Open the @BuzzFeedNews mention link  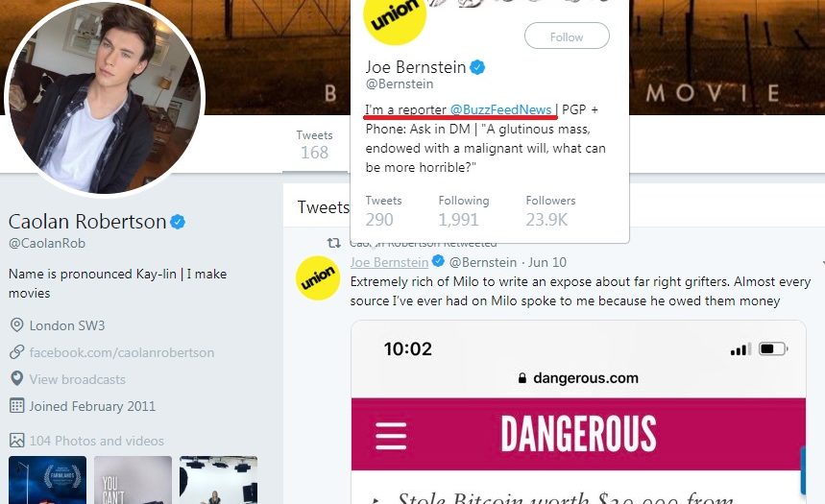tap(500, 109)
